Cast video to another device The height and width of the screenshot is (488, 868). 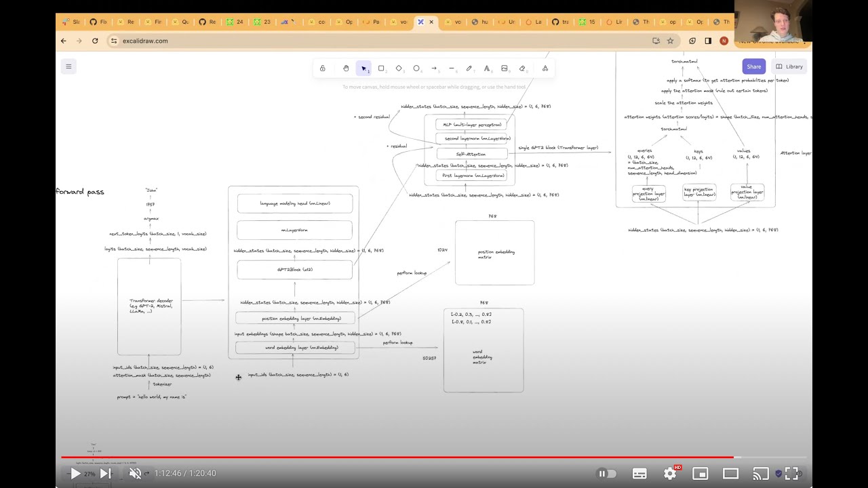point(761,474)
